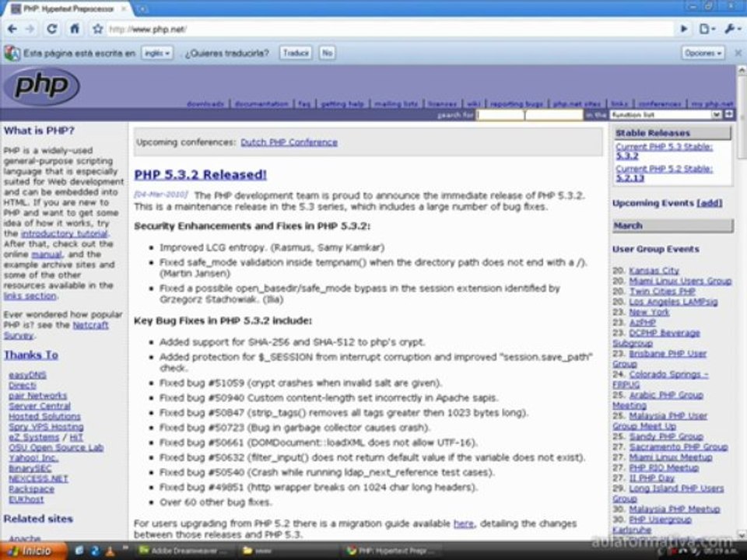Bookmark the page with the star icon
The height and width of the screenshot is (560, 747).
tap(98, 29)
